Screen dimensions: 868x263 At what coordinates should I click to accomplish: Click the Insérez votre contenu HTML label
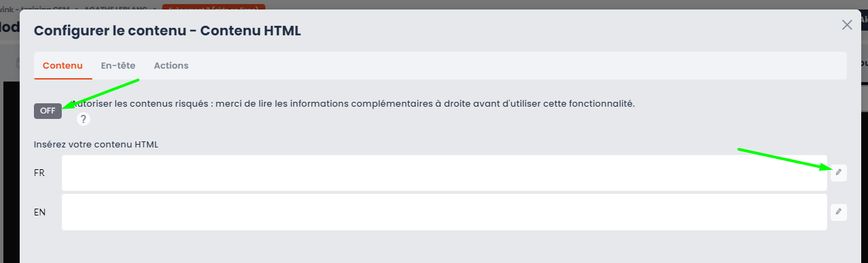96,144
